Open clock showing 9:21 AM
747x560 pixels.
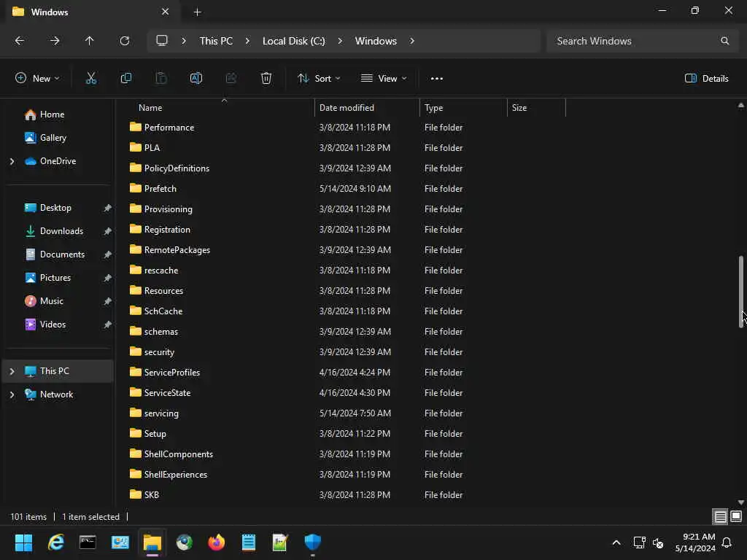click(x=695, y=542)
